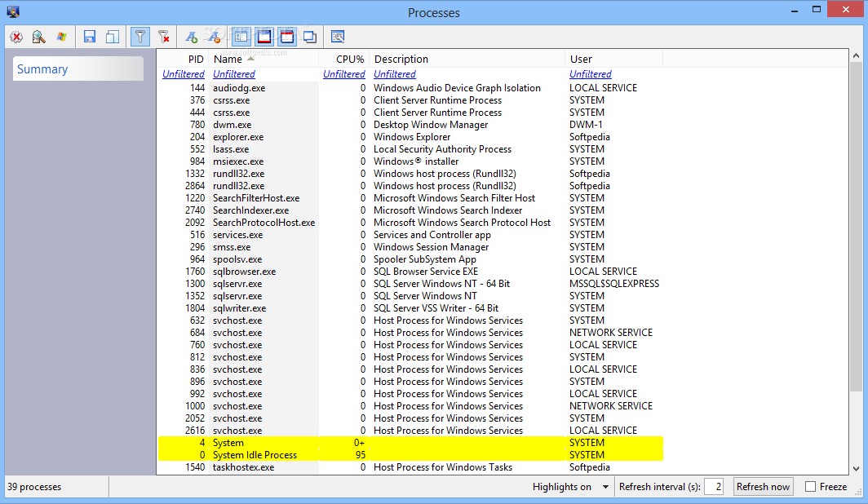Toggle the top toolbar layout icon
The width and height of the screenshot is (868, 504).
click(x=287, y=37)
